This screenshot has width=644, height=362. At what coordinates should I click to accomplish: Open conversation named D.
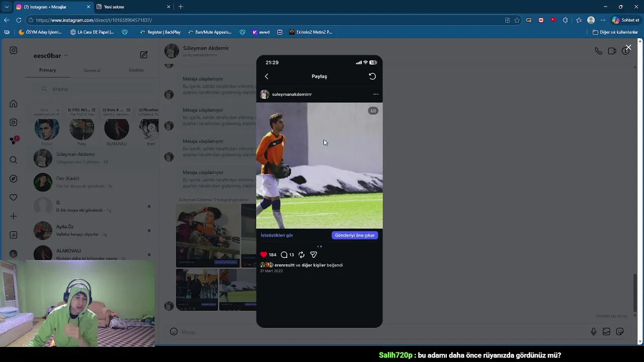(x=93, y=206)
